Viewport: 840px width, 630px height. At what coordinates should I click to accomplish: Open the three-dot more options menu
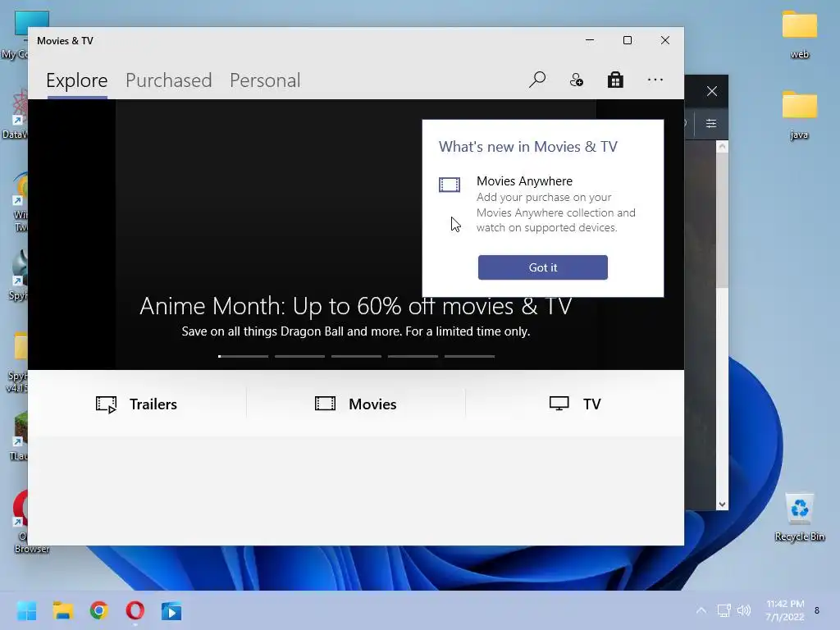[x=655, y=80]
